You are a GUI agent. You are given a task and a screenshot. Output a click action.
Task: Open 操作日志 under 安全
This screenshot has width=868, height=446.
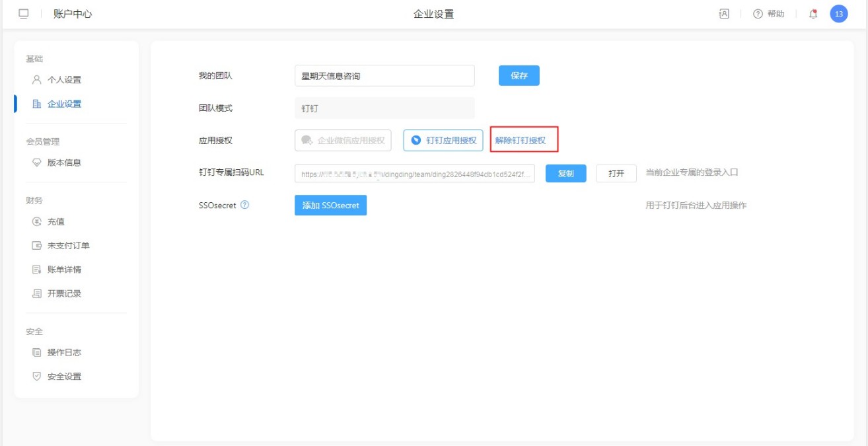point(64,352)
